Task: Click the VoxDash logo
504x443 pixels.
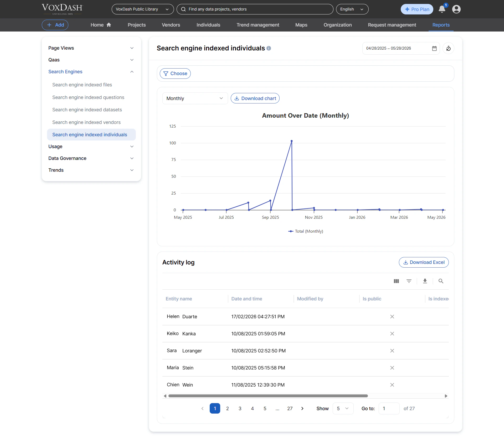Action: coord(62,9)
